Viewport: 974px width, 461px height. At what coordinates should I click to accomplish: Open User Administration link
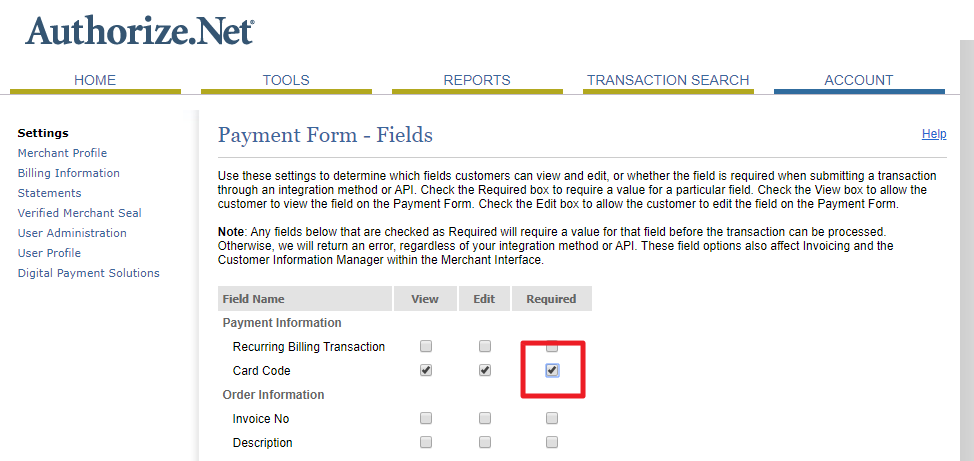(72, 233)
